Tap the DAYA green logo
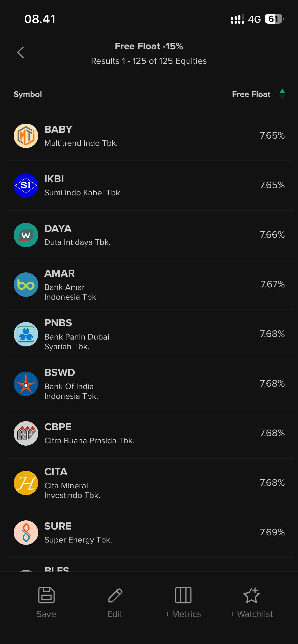 [x=26, y=235]
